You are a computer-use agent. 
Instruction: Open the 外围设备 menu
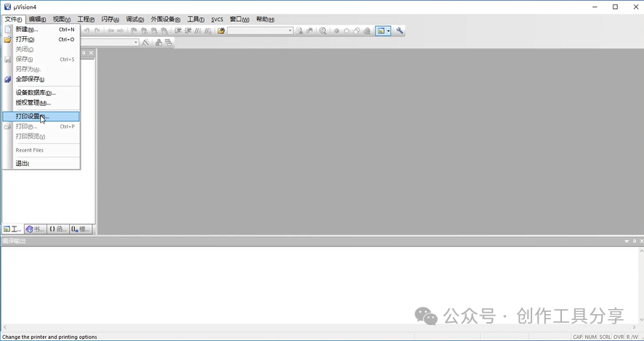click(165, 20)
